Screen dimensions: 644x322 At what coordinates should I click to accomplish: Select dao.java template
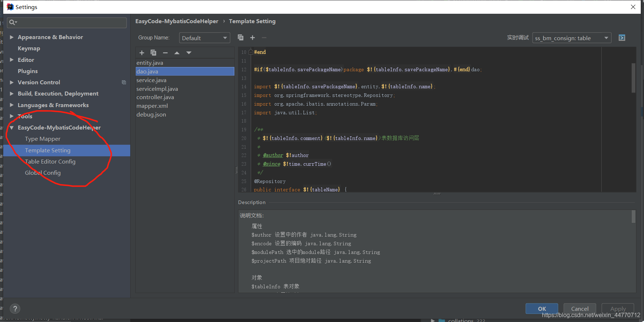(x=185, y=72)
